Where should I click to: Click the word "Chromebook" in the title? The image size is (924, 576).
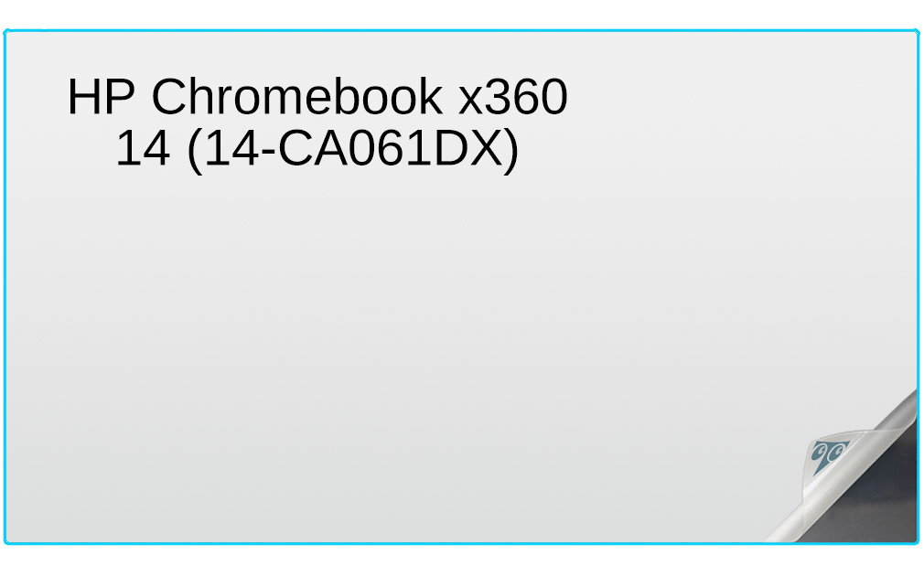point(297,97)
